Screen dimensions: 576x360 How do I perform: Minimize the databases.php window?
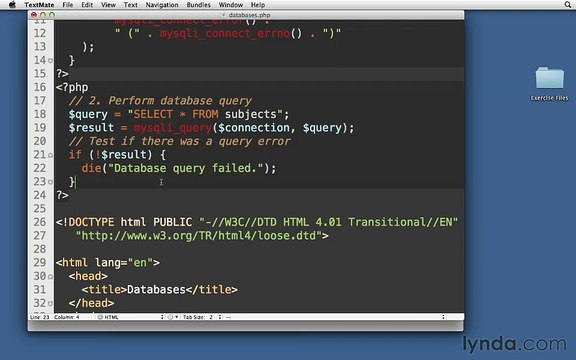43,15
